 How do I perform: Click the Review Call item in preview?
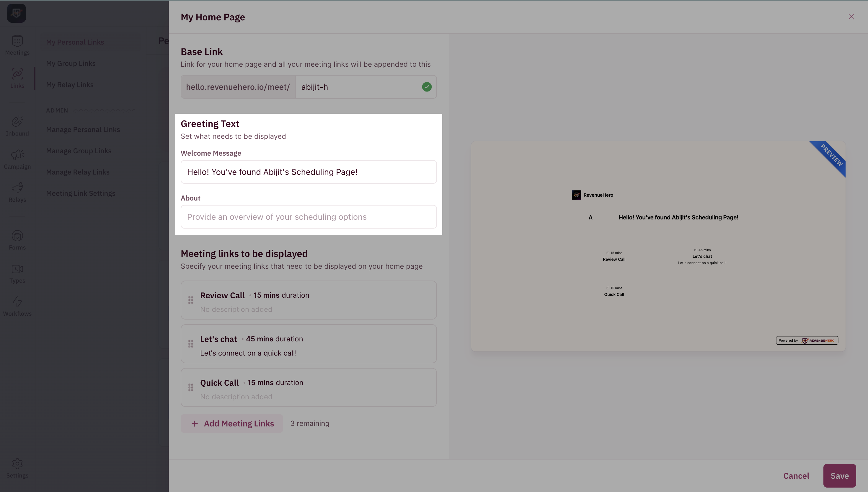614,256
